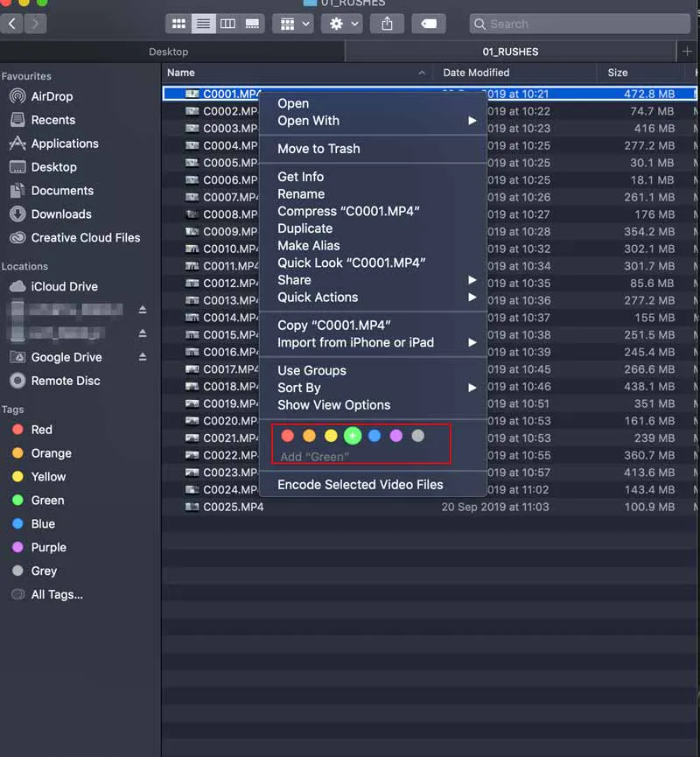The height and width of the screenshot is (757, 700).
Task: Eject Google Drive in sidebar
Action: coord(143,357)
